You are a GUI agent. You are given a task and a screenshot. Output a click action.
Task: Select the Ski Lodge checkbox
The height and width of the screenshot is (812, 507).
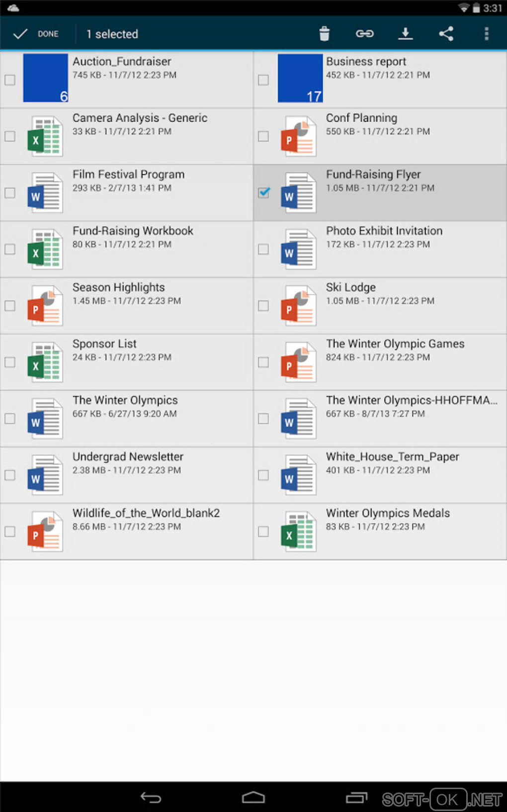pos(263,306)
